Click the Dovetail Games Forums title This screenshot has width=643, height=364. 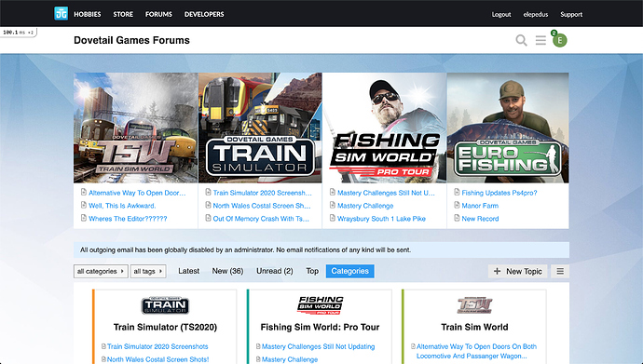click(x=131, y=40)
